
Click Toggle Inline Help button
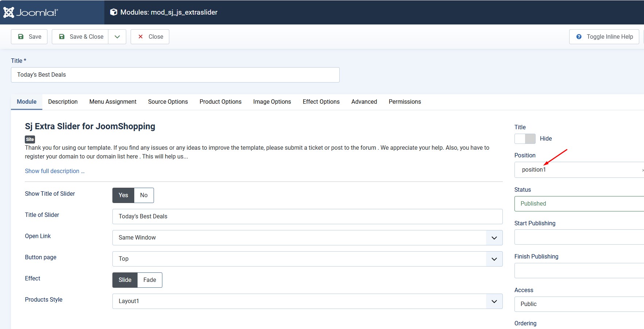604,37
